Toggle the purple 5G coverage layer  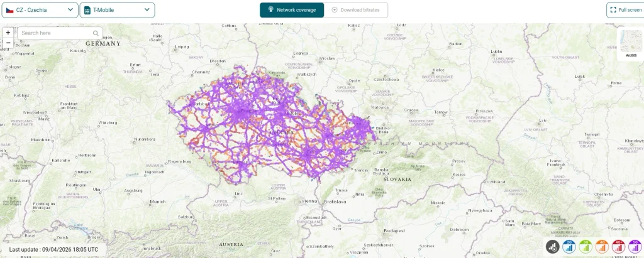click(635, 246)
